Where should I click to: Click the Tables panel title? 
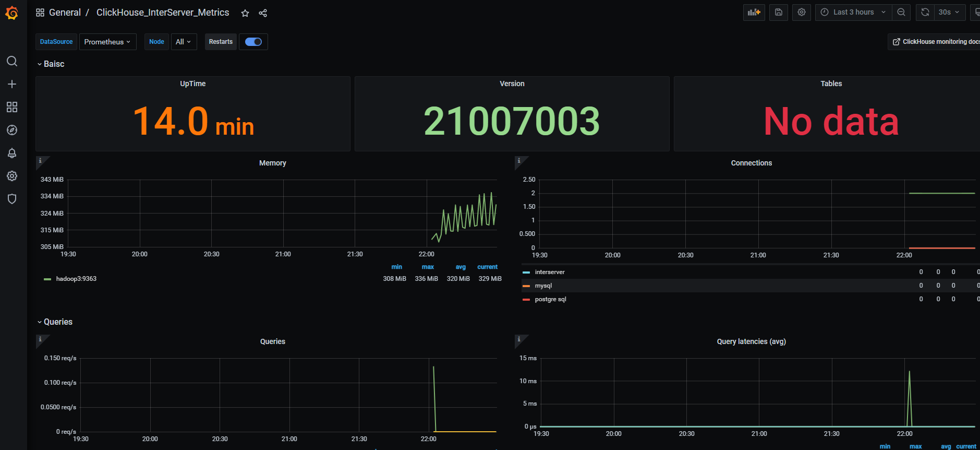831,84
